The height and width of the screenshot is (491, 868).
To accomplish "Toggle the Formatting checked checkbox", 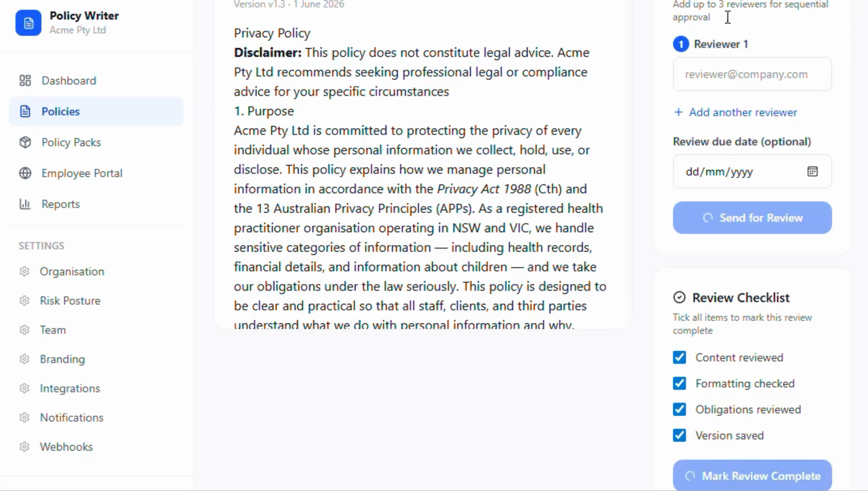I will point(679,384).
